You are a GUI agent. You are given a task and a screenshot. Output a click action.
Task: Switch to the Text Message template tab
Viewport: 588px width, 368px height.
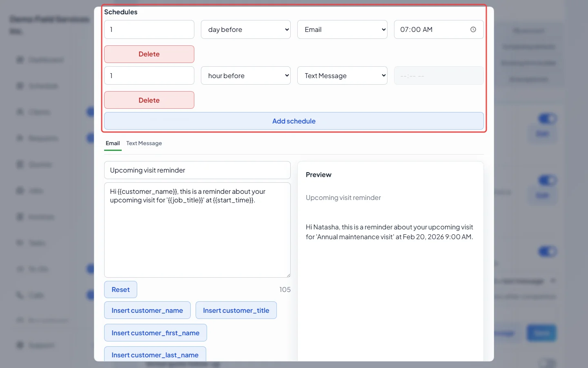(x=144, y=144)
